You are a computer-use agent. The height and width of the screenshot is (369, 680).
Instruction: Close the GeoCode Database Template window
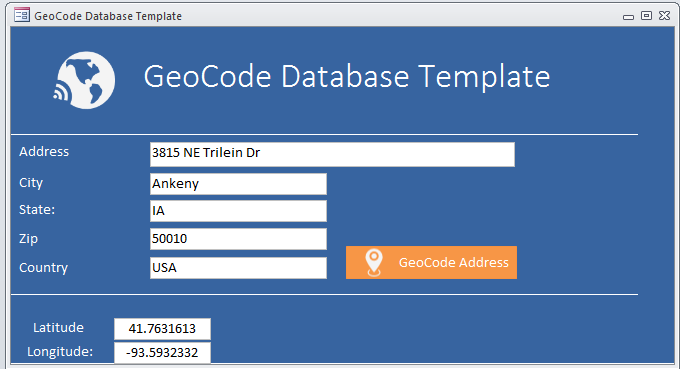click(x=664, y=16)
